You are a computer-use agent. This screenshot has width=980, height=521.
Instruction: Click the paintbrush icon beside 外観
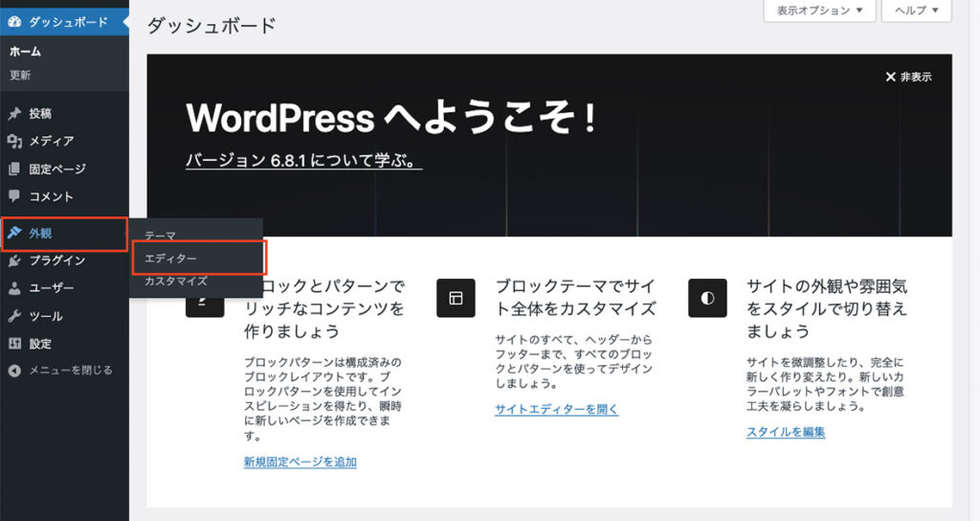click(14, 234)
